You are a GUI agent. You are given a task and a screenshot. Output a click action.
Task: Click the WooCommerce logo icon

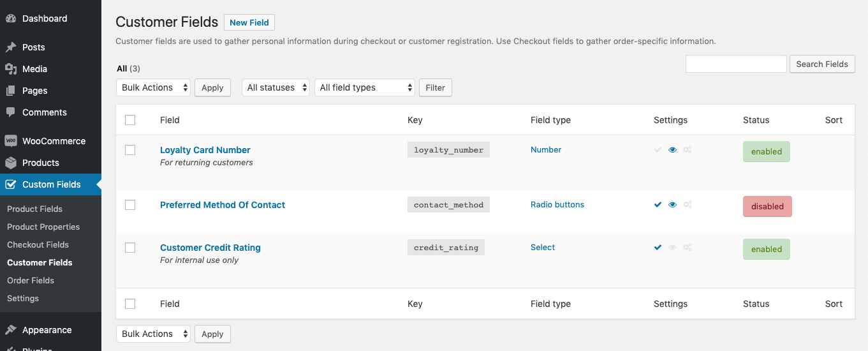(11, 141)
